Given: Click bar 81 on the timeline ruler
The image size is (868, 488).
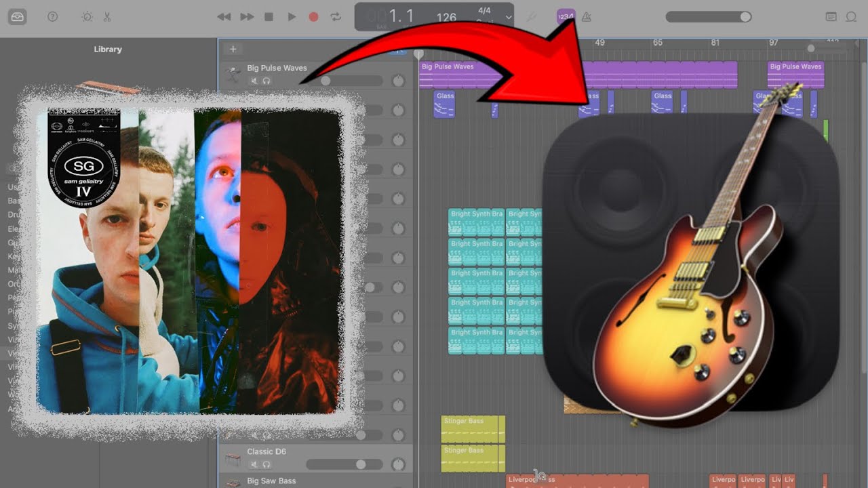Looking at the screenshot, I should tap(715, 43).
